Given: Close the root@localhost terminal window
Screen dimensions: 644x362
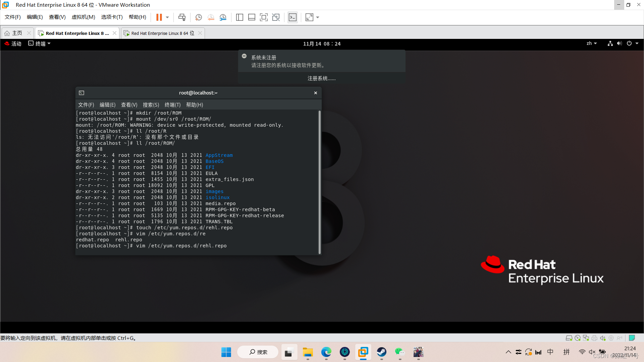Looking at the screenshot, I should point(316,93).
